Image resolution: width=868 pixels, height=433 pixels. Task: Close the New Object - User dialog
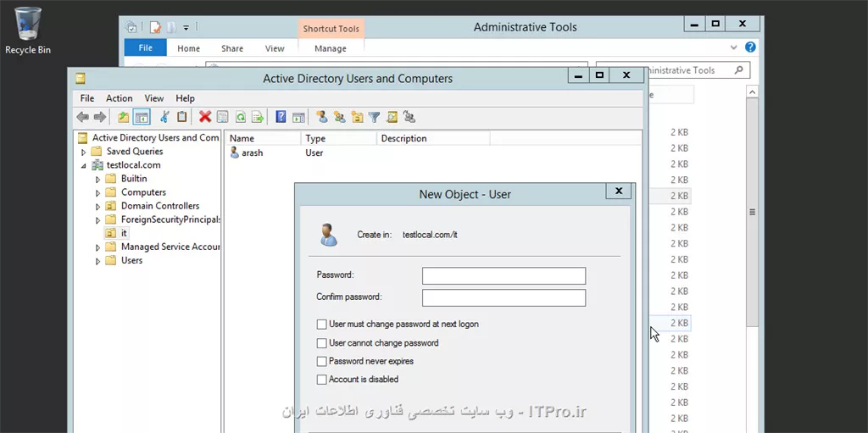pos(619,191)
